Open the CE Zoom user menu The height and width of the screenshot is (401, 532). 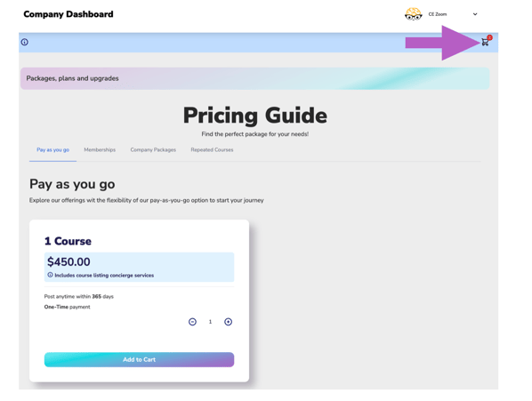(441, 14)
